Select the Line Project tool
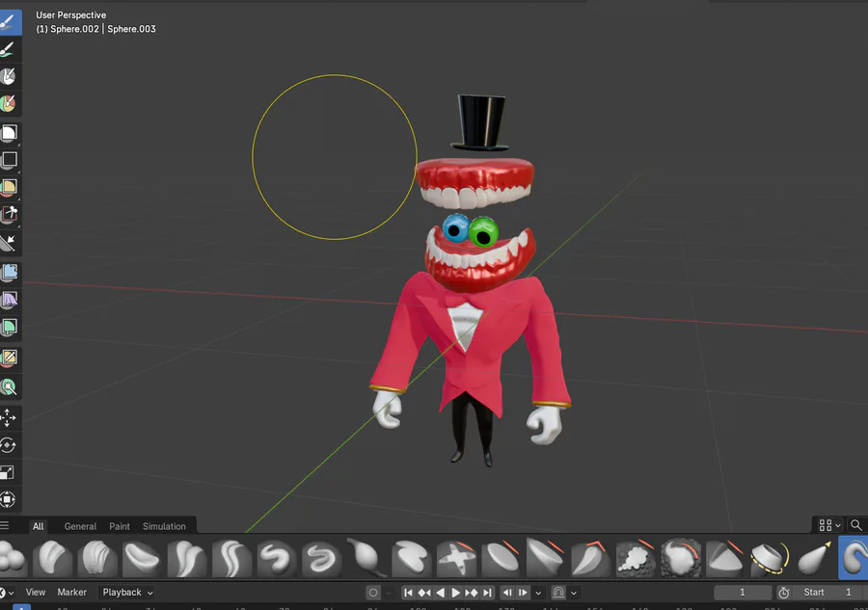 (x=9, y=242)
